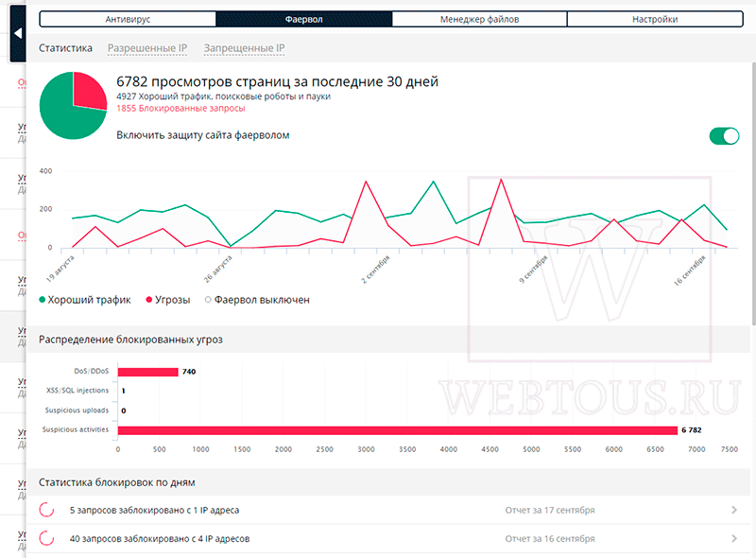This screenshot has width=756, height=558.
Task: Open the Менеджер файлов tab
Action: coord(479,19)
